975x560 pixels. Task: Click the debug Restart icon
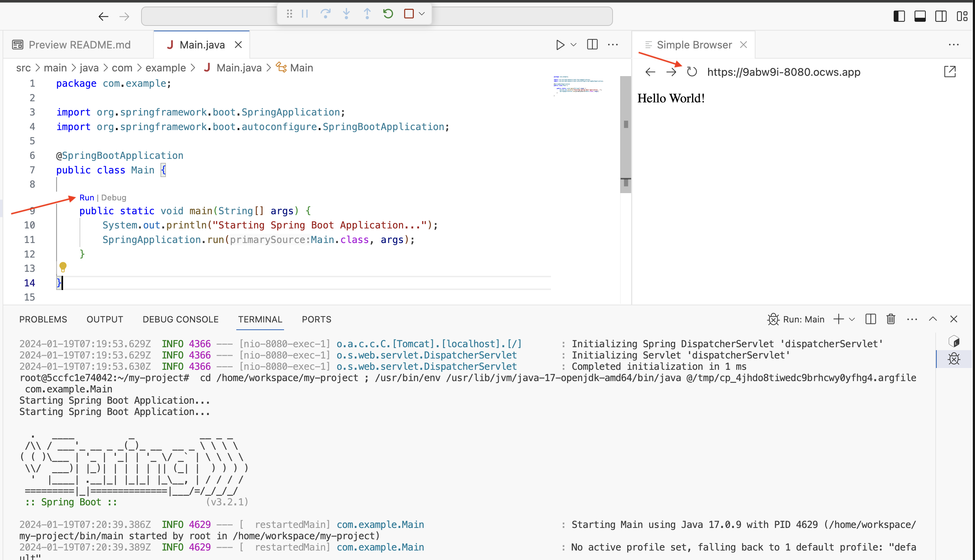(x=388, y=14)
